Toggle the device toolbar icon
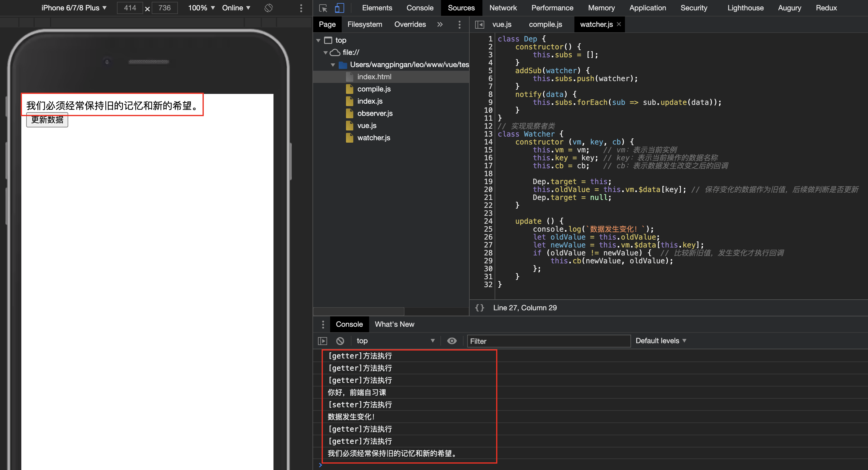This screenshot has height=470, width=868. pos(339,8)
